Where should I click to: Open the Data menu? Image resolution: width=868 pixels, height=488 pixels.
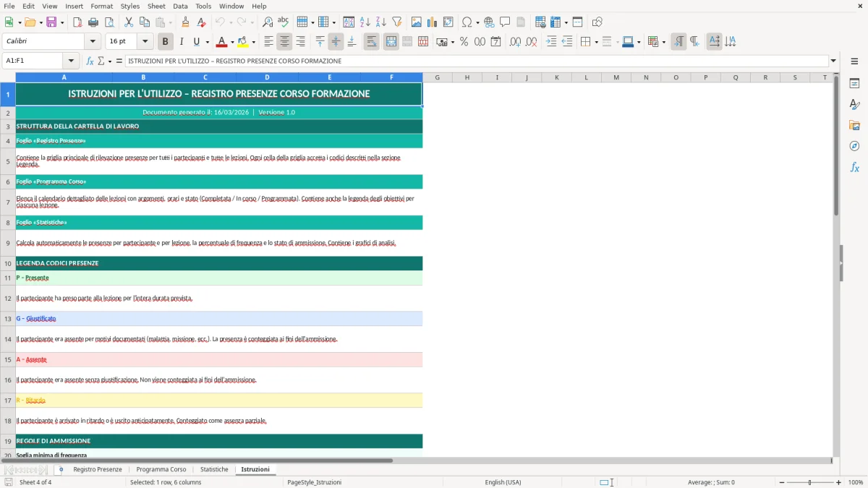[x=180, y=6]
